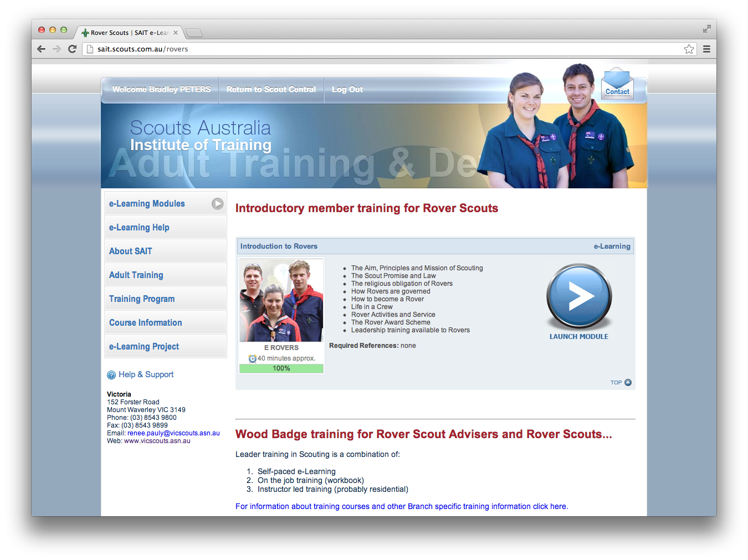Click the Help & Support link
The image size is (748, 560).
(146, 374)
